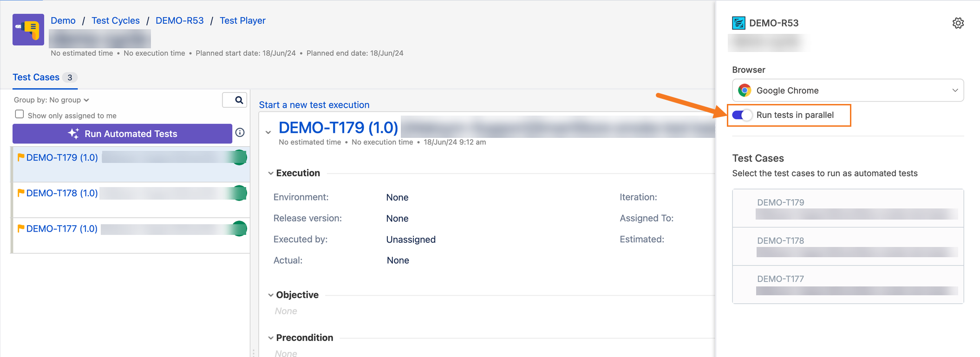Screen dimensions: 980x357
Task: Click the orange flag on DEMO-T178 row
Action: point(20,193)
